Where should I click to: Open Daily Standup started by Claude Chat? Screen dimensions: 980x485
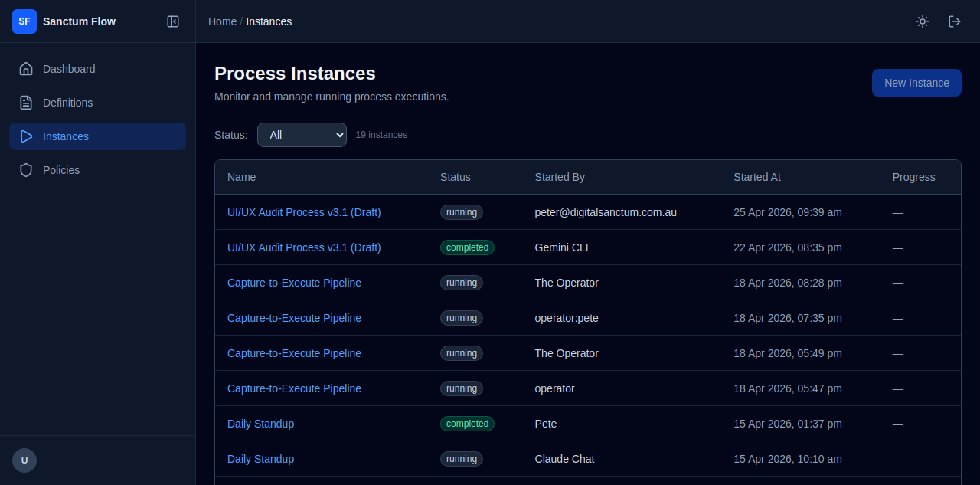click(260, 459)
